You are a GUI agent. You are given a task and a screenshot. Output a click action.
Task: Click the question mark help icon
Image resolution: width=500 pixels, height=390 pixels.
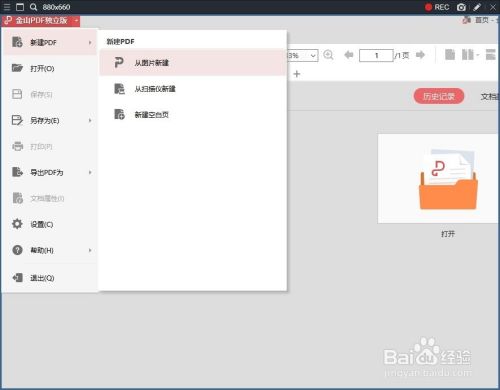pos(17,250)
